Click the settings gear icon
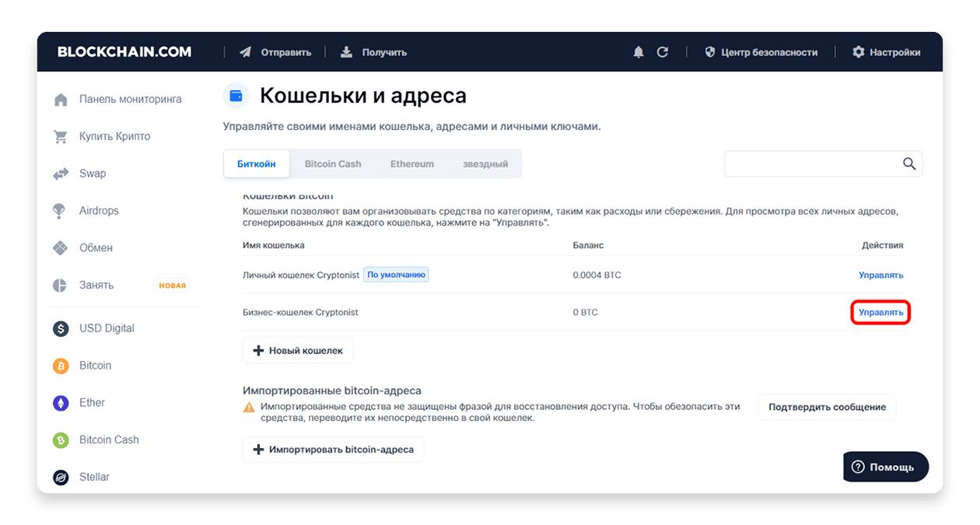 [859, 52]
